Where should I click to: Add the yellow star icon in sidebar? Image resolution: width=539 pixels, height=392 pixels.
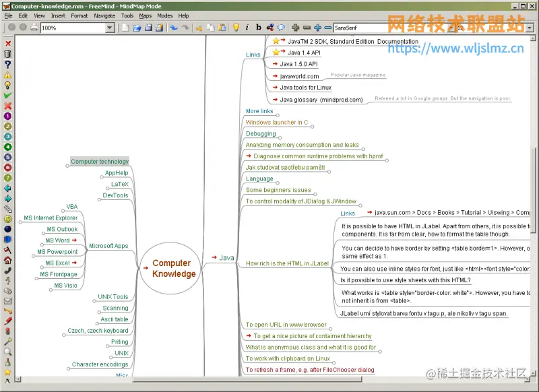(7, 372)
